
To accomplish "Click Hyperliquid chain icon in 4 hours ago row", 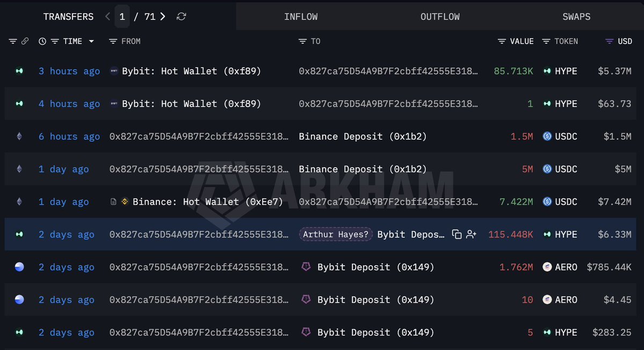I will [19, 104].
